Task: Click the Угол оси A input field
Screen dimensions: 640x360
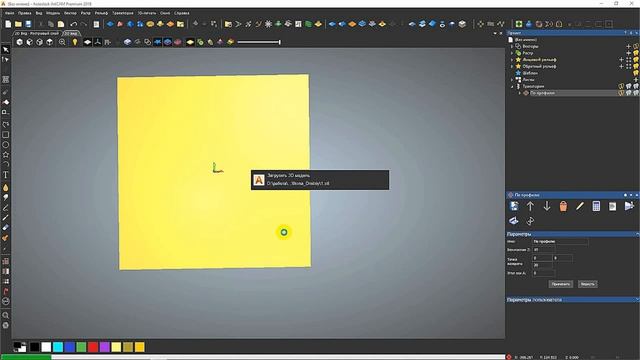Action: click(x=544, y=273)
